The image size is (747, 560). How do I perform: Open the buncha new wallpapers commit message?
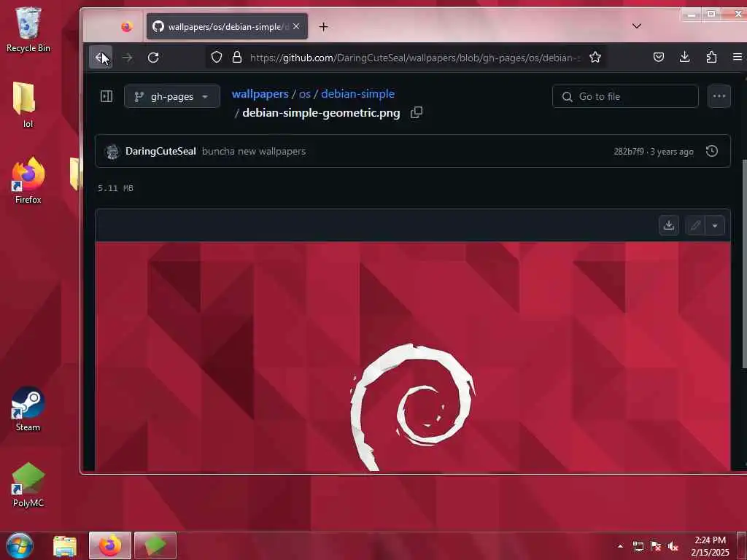click(x=254, y=151)
